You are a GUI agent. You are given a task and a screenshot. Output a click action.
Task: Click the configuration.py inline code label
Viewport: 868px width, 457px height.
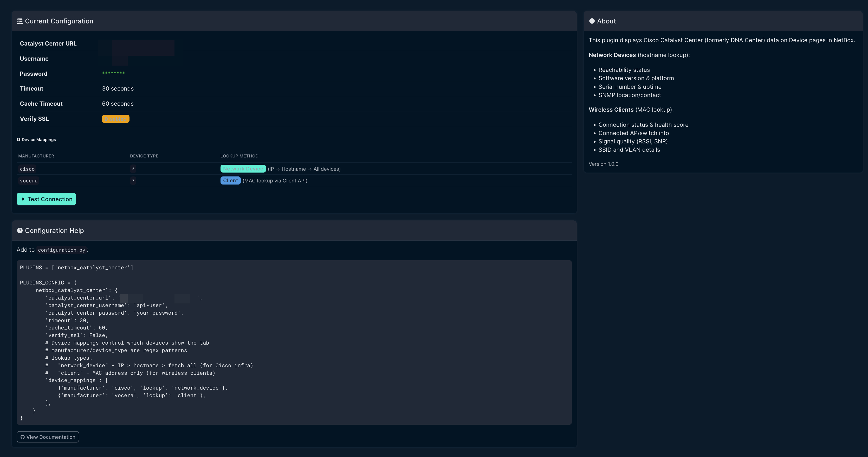coord(61,250)
